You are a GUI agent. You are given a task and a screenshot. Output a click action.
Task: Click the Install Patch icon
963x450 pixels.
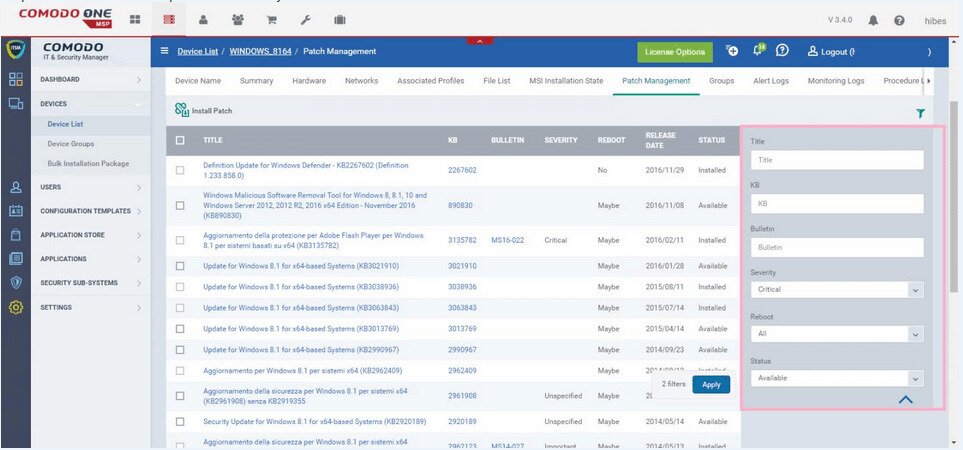point(182,110)
